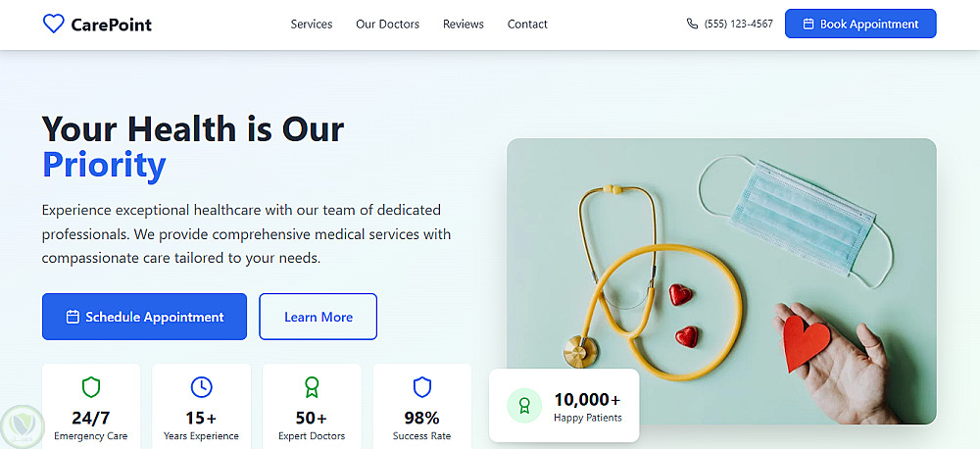The height and width of the screenshot is (449, 980).
Task: Click the Learn More button
Action: click(318, 317)
